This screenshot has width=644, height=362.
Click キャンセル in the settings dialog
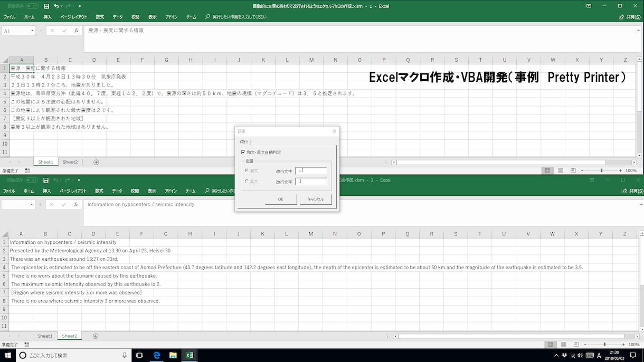316,199
